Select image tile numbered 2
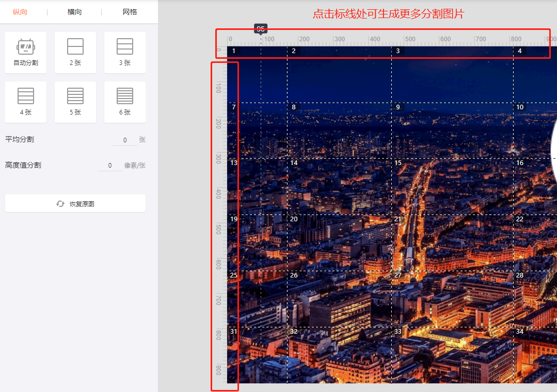The width and height of the screenshot is (557, 392). 339,75
